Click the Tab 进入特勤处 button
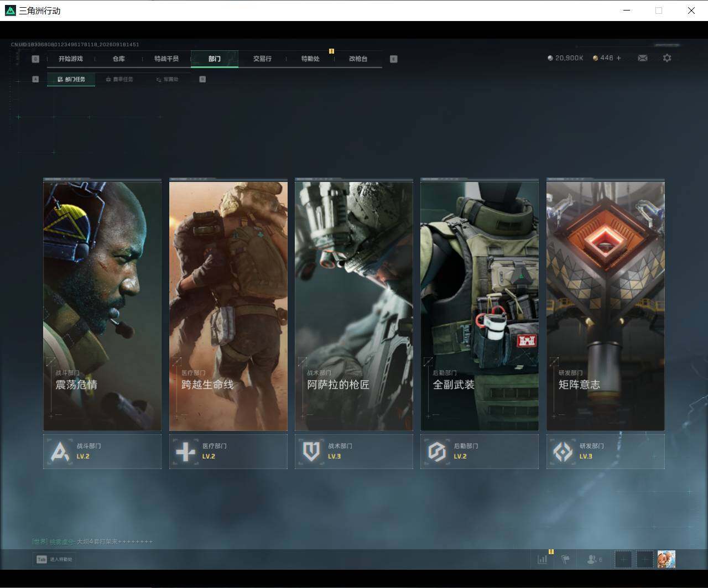Viewport: 708px width, 588px height. coord(54,559)
